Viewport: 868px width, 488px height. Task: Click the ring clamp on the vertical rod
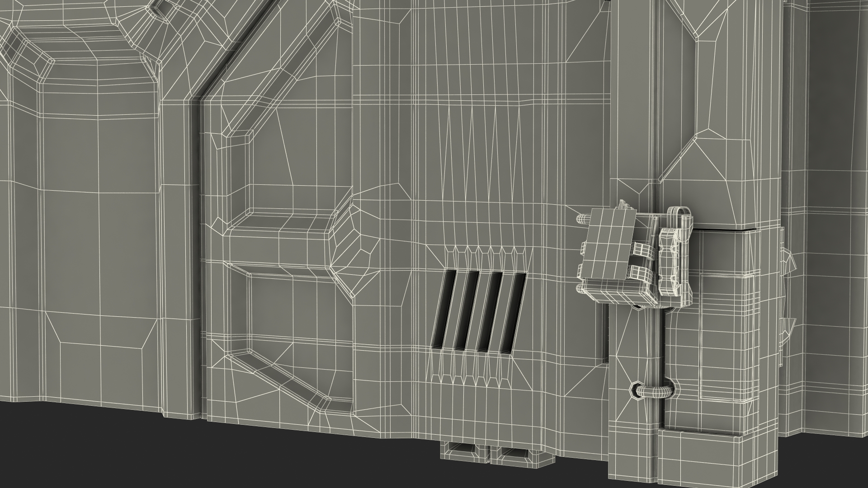click(652, 389)
